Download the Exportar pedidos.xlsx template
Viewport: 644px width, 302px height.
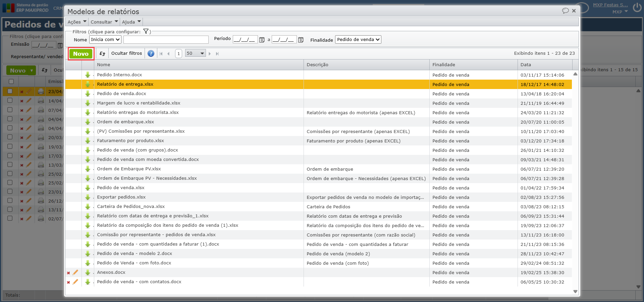click(88, 197)
